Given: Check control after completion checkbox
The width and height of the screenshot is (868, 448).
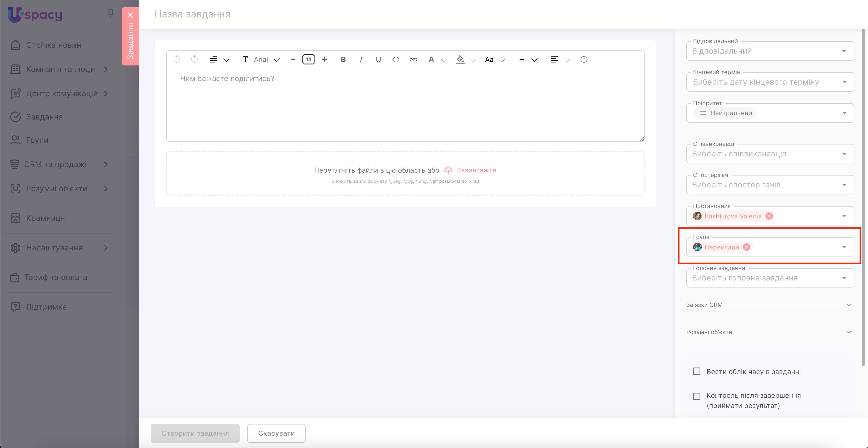Looking at the screenshot, I should coord(696,396).
